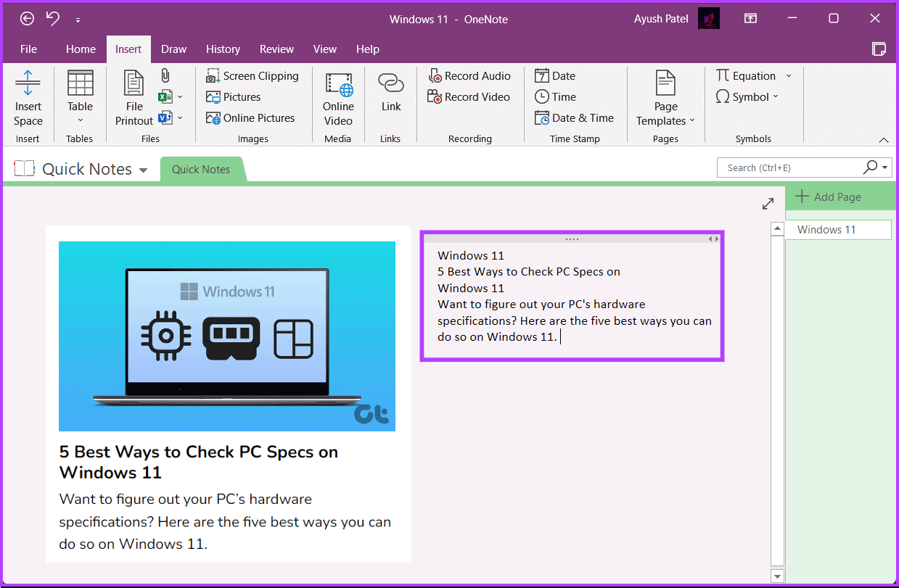Switch to the Home tab
The width and height of the screenshot is (899, 588).
(81, 49)
